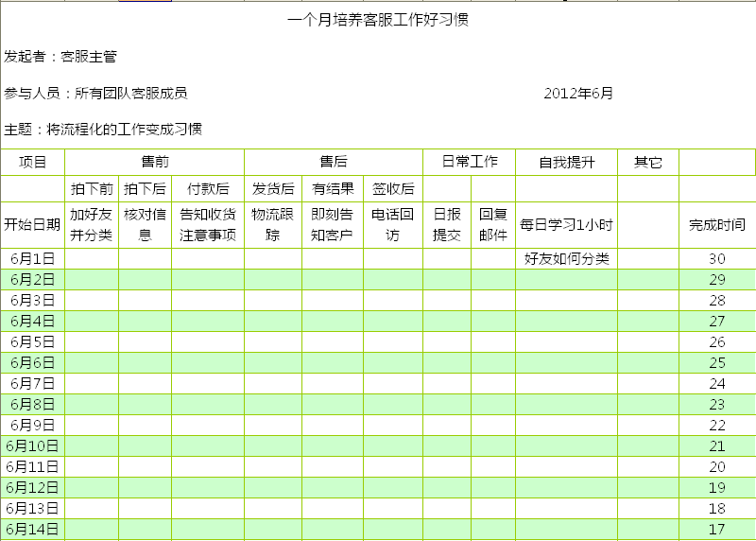Image resolution: width=756 pixels, height=541 pixels.
Task: Select the completion value 19
Action: click(x=717, y=487)
